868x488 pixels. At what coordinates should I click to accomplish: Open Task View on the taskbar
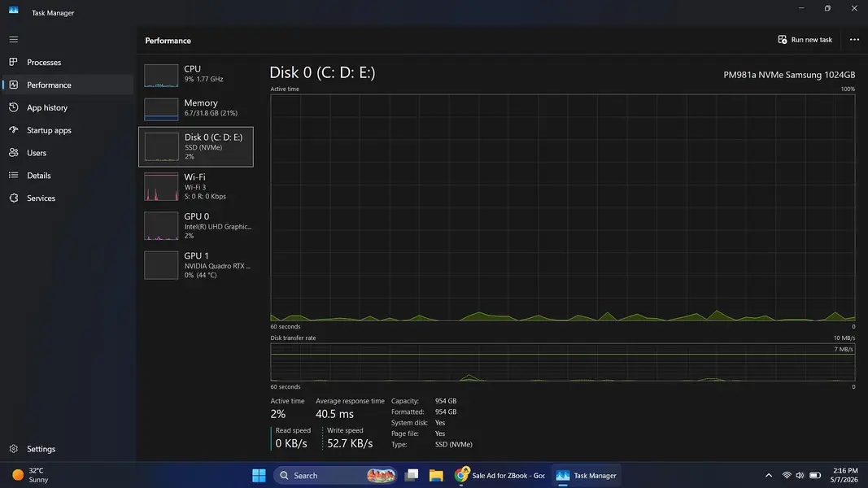(x=412, y=475)
